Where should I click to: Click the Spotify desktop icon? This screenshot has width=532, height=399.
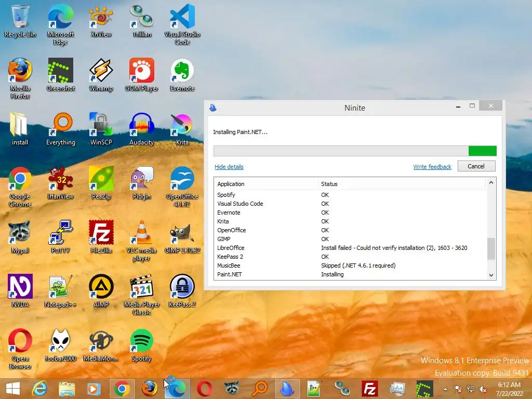[x=141, y=345]
